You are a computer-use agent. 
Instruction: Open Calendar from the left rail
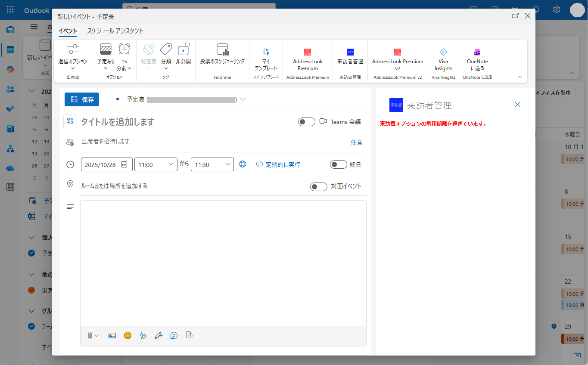point(10,49)
